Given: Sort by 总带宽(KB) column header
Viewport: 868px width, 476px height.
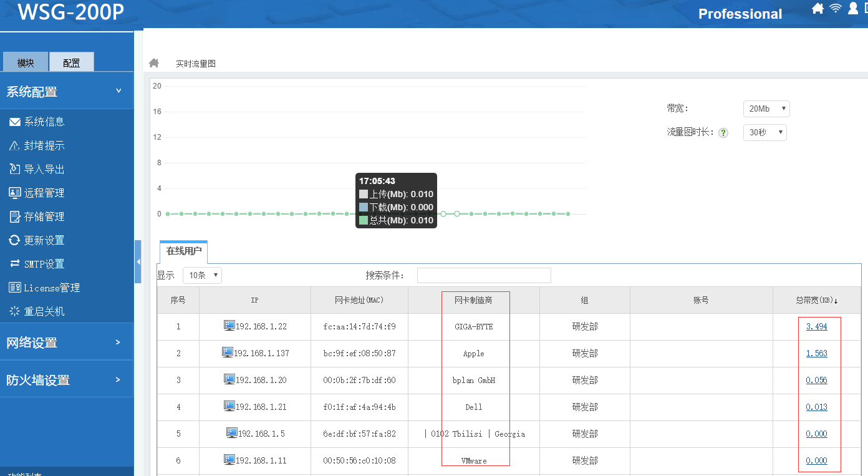Looking at the screenshot, I should [x=816, y=300].
